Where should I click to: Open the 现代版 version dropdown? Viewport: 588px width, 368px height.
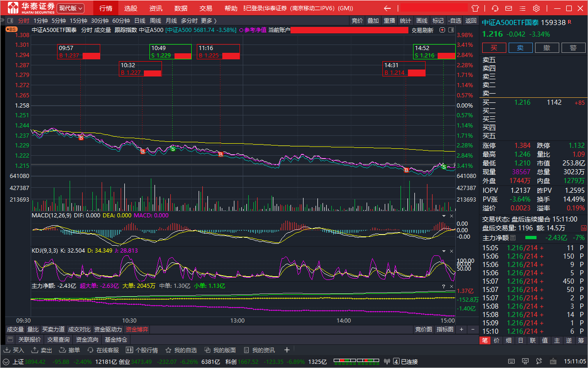coord(71,8)
